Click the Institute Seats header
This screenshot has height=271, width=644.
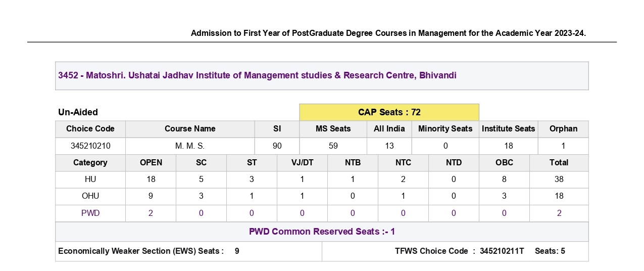pos(509,129)
